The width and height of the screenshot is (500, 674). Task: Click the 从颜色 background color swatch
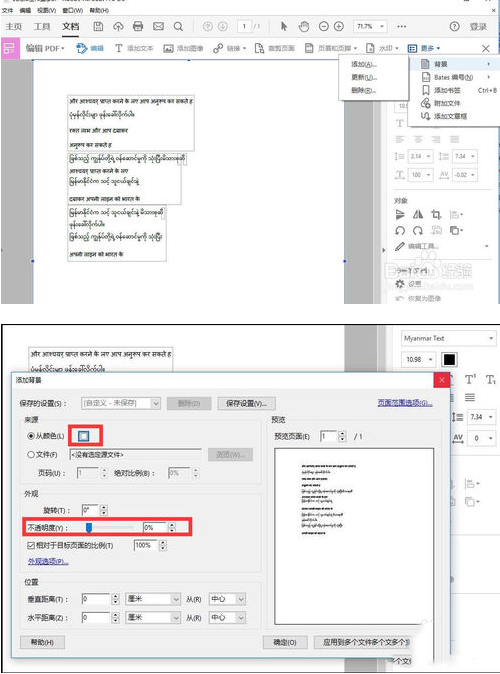(x=84, y=436)
